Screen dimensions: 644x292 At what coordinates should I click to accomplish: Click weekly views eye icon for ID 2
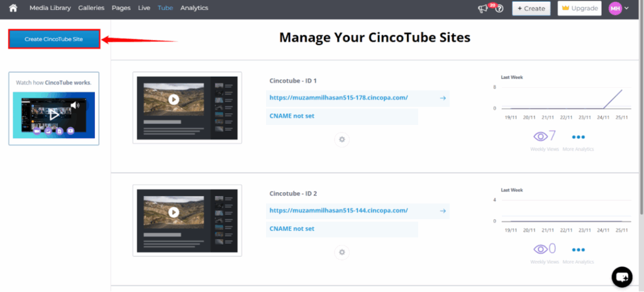pyautogui.click(x=540, y=249)
